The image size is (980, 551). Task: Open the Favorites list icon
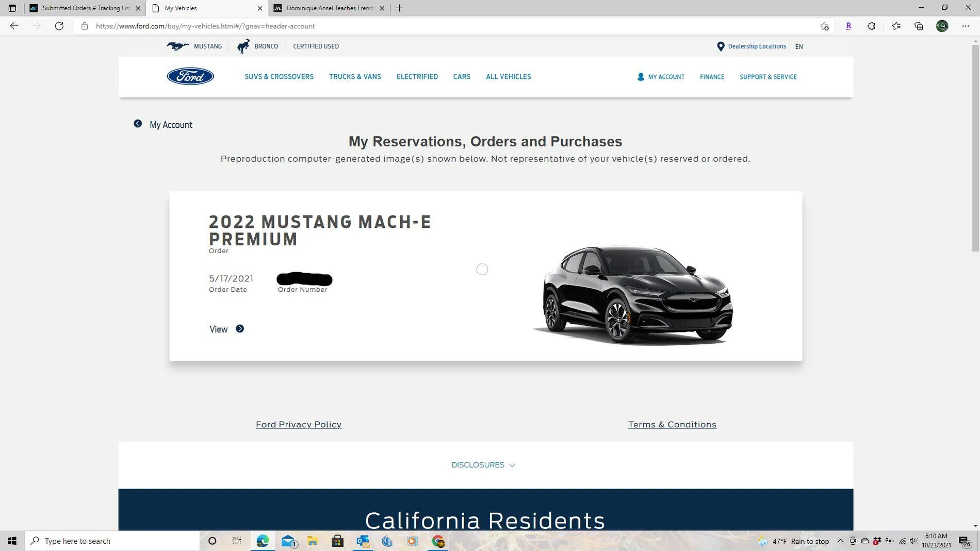(x=896, y=26)
